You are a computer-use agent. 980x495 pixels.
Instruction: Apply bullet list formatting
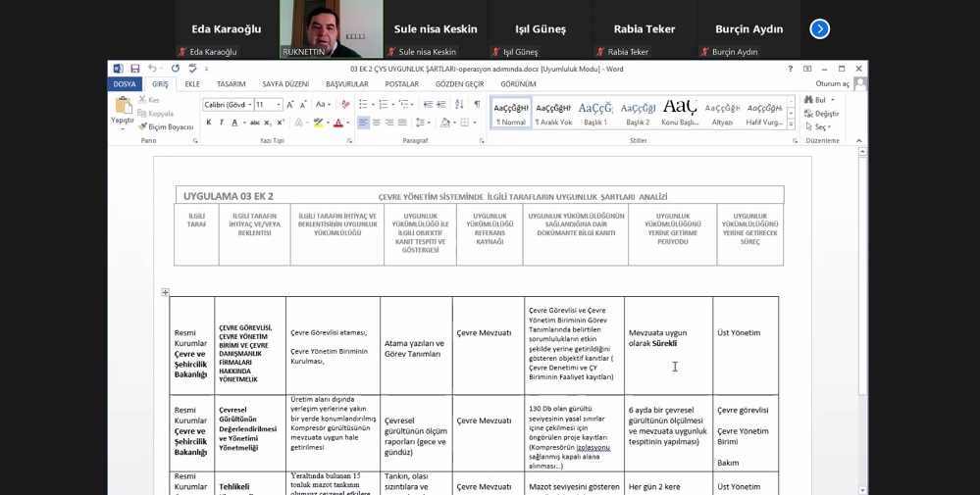(363, 105)
